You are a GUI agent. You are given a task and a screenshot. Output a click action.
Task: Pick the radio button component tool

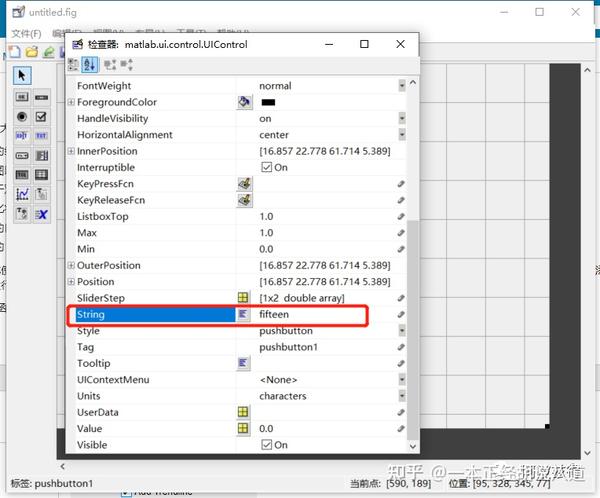point(22,116)
